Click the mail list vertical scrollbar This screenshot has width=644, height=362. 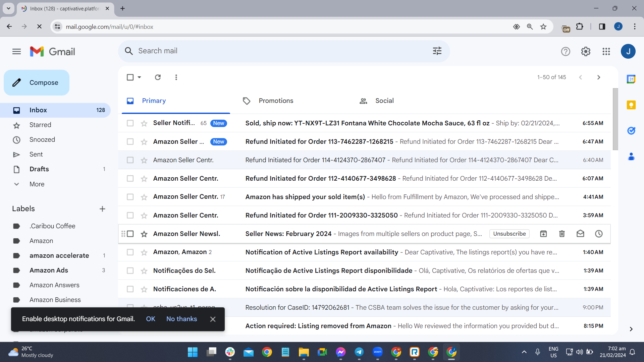615,119
